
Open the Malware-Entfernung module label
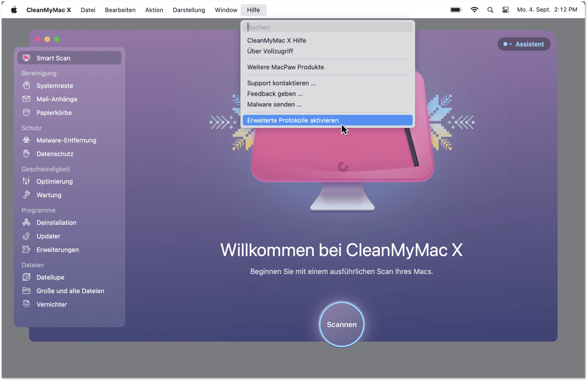[66, 140]
